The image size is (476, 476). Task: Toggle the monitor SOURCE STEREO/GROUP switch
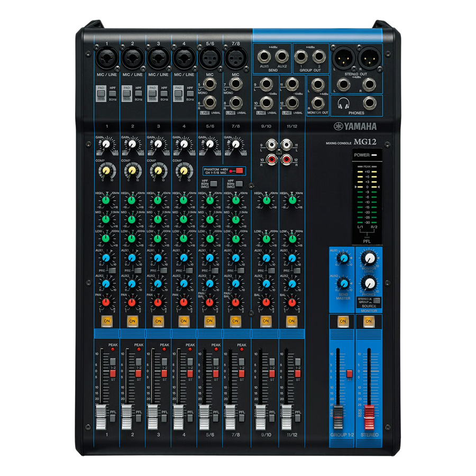(377, 300)
